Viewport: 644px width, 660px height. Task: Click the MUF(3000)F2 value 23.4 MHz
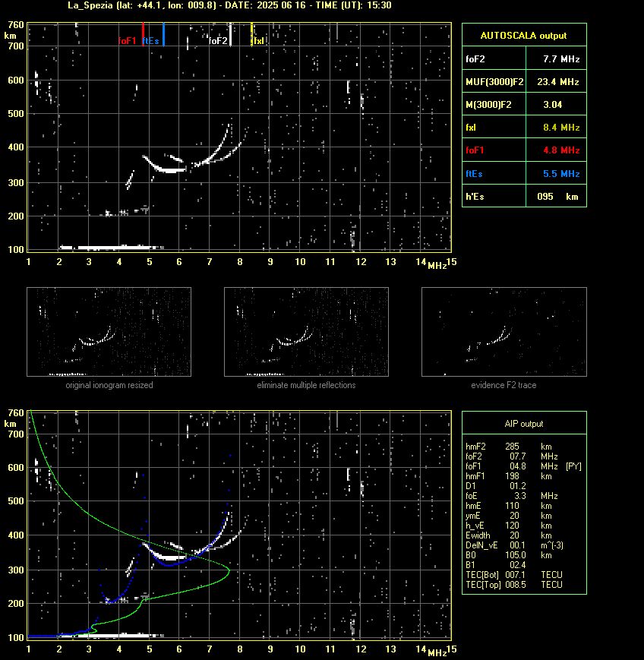pos(558,82)
